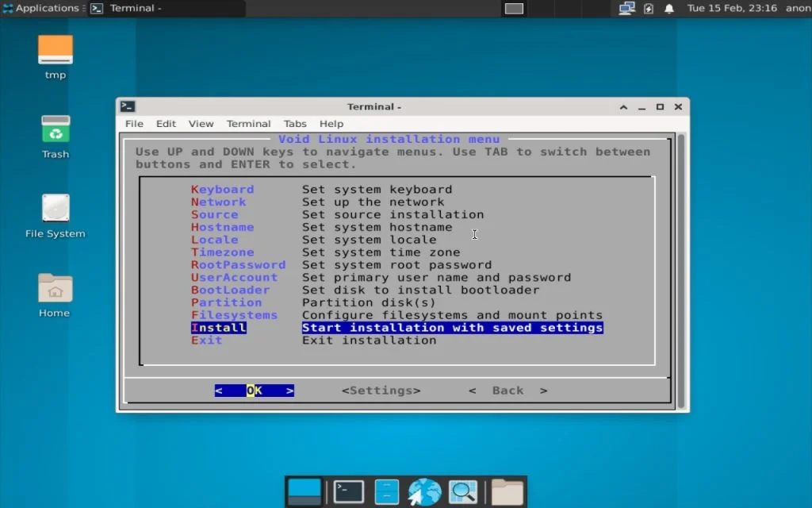Click the show desktop button in the dock
Viewport: 812px width, 508px height.
pyautogui.click(x=304, y=491)
